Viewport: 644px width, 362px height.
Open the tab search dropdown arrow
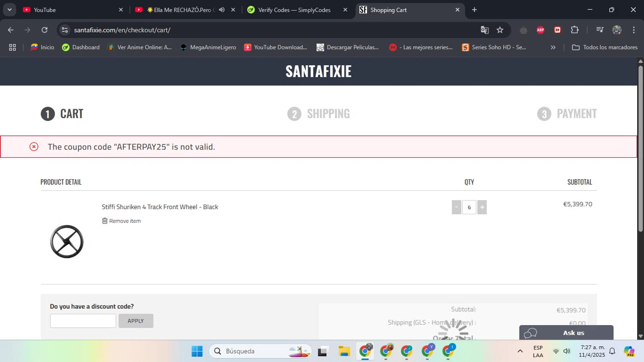coord(9,10)
